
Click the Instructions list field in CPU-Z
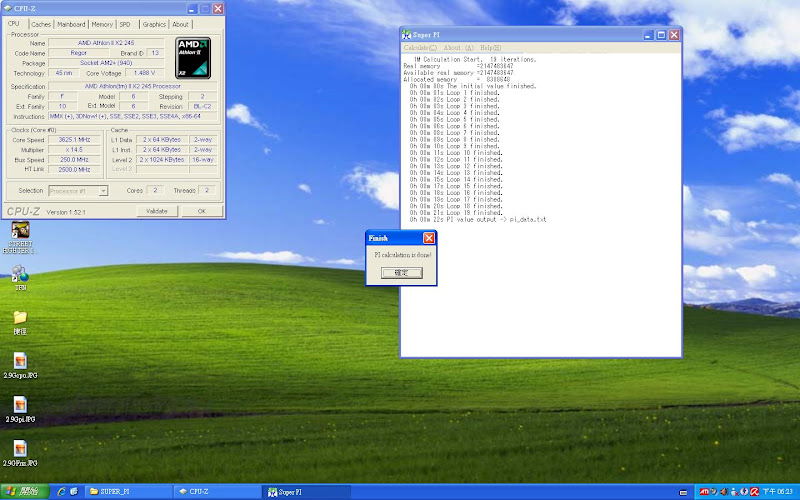133,116
